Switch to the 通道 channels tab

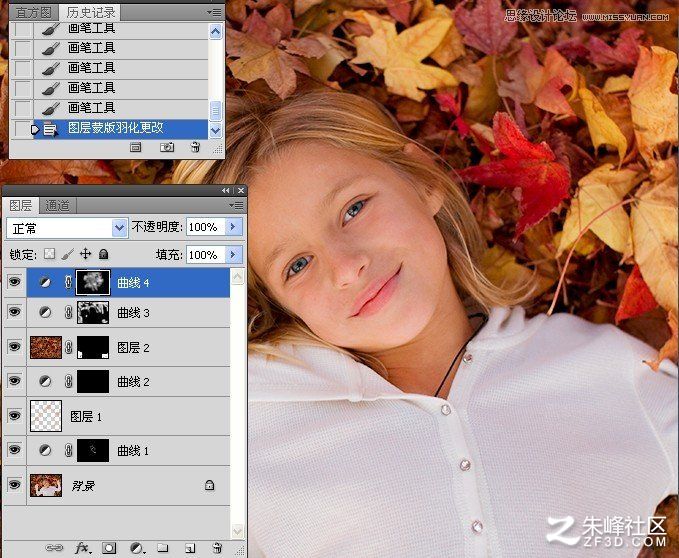coord(58,206)
